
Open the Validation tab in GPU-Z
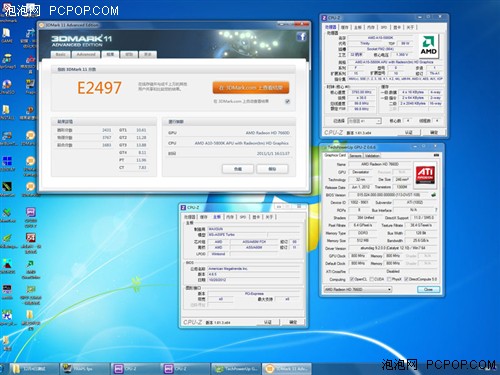click(372, 156)
